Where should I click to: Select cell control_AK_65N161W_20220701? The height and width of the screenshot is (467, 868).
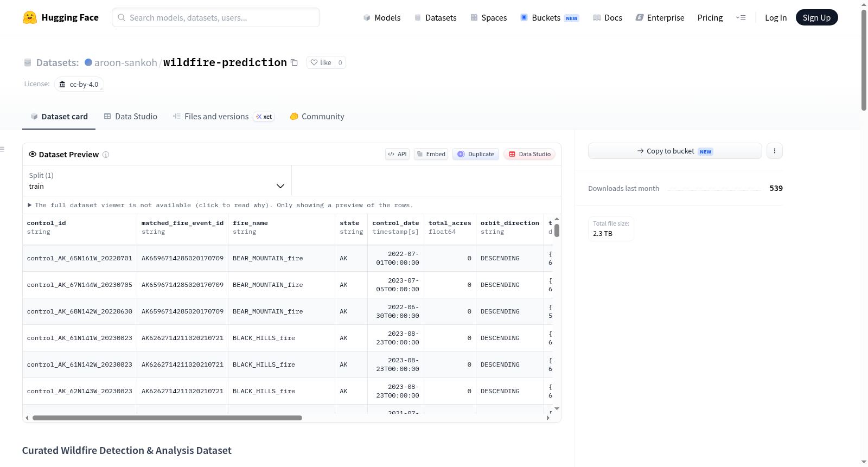(x=80, y=258)
